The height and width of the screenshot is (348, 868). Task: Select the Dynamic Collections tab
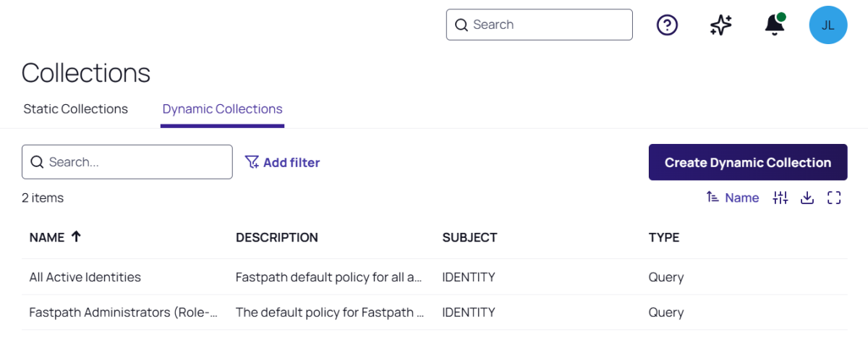pyautogui.click(x=222, y=109)
